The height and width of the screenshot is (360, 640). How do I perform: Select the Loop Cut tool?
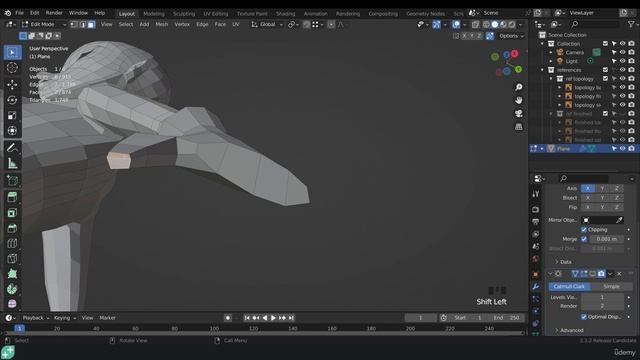tap(12, 243)
